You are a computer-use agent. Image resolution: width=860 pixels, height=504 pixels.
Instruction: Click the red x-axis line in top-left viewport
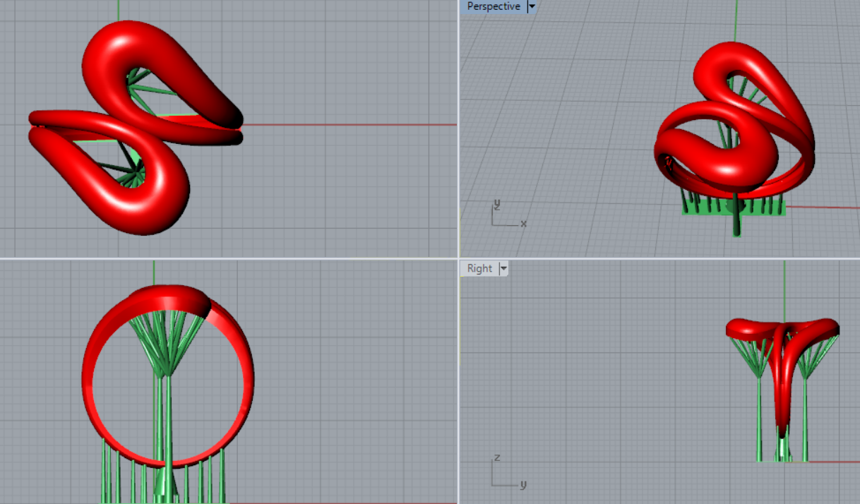(353, 125)
